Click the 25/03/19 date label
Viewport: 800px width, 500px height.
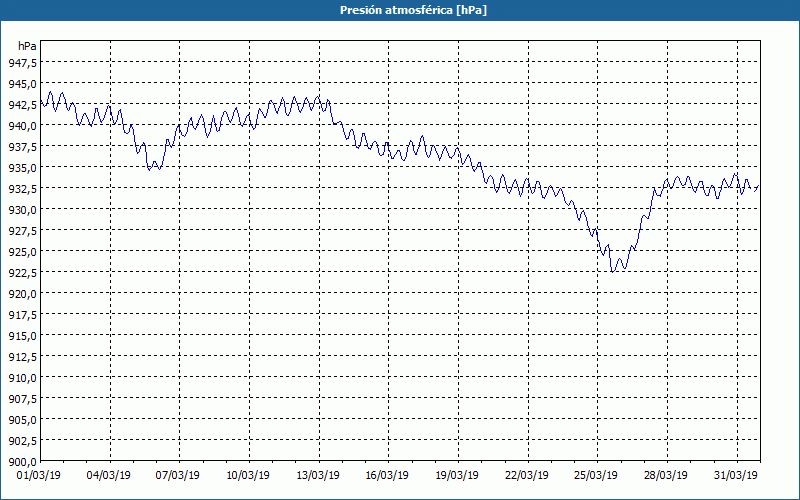[598, 475]
